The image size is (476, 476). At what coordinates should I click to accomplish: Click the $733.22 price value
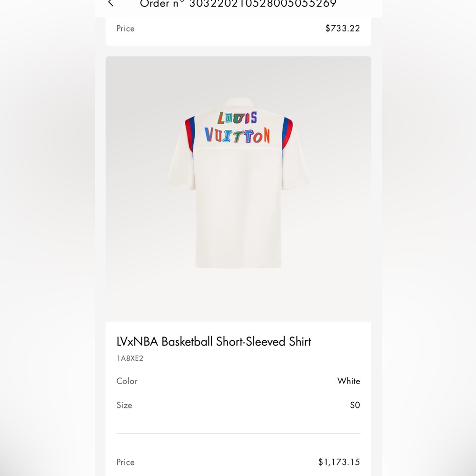click(x=342, y=28)
